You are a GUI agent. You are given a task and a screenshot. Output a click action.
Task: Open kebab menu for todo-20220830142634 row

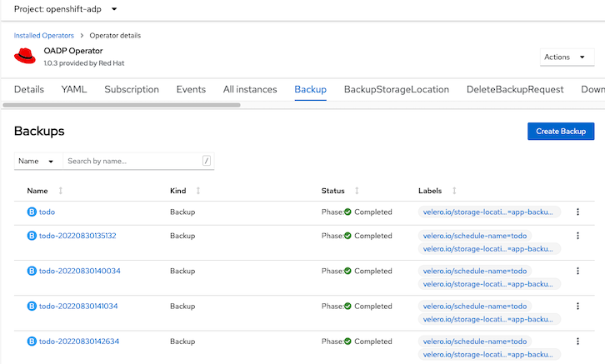click(577, 342)
